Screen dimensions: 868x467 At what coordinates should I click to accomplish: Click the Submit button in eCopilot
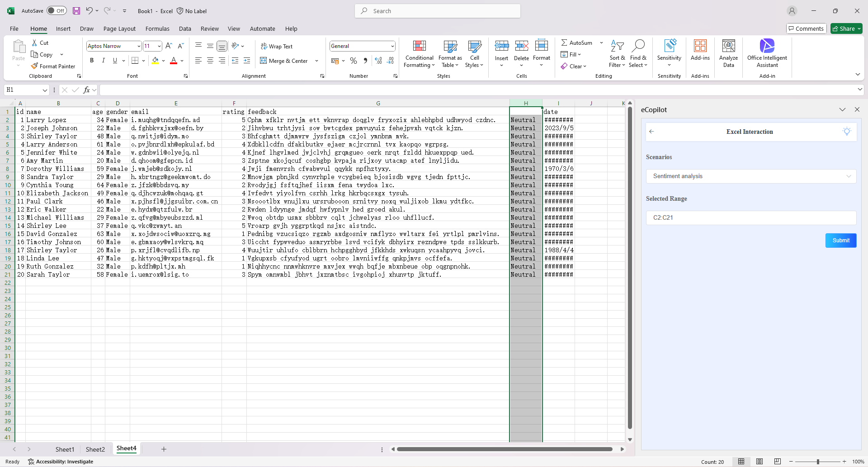[840, 240]
